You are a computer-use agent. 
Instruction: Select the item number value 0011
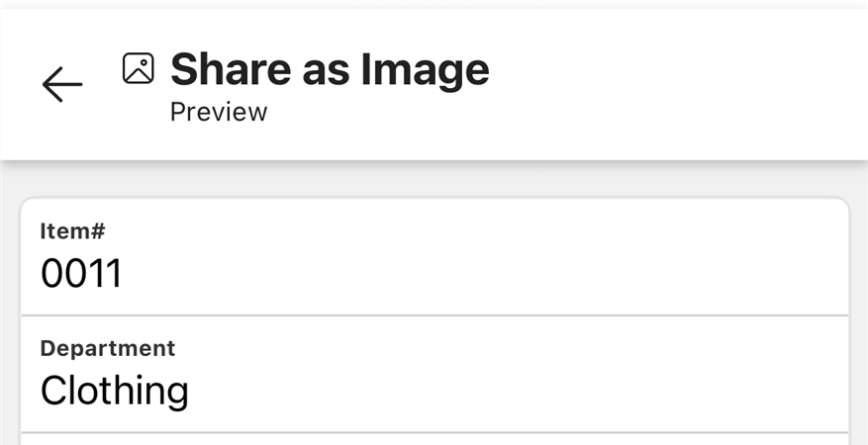click(81, 274)
